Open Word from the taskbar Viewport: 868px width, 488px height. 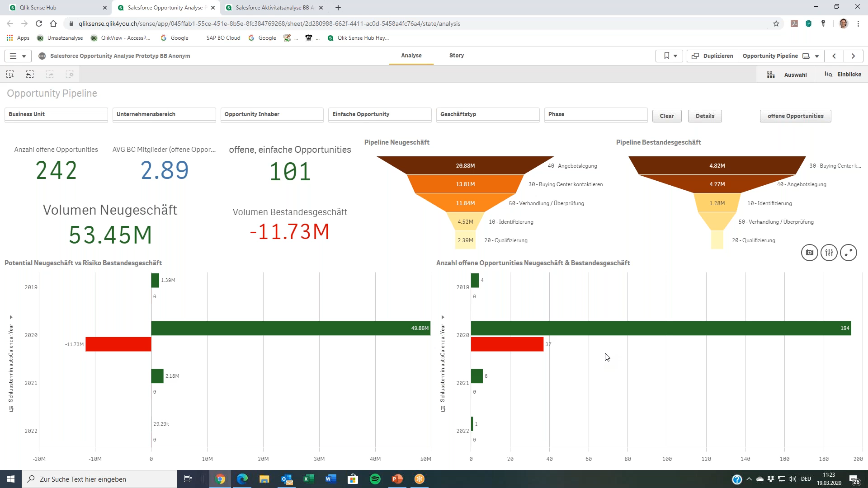click(331, 479)
